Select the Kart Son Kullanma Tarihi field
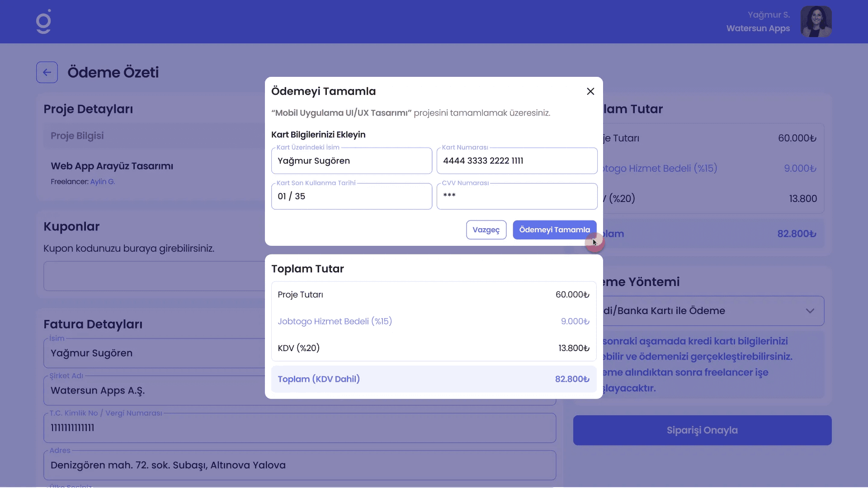This screenshot has width=868, height=488. tap(351, 197)
